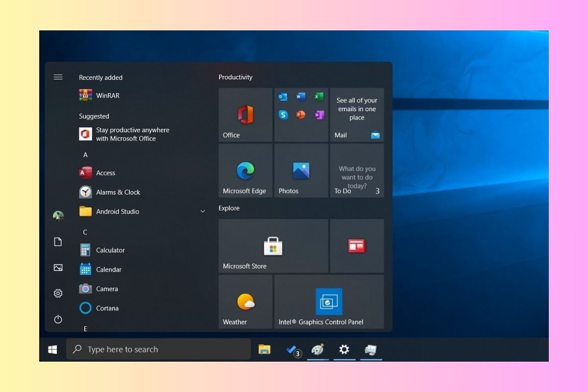
Task: Switch to Settings window in taskbar
Action: point(344,349)
